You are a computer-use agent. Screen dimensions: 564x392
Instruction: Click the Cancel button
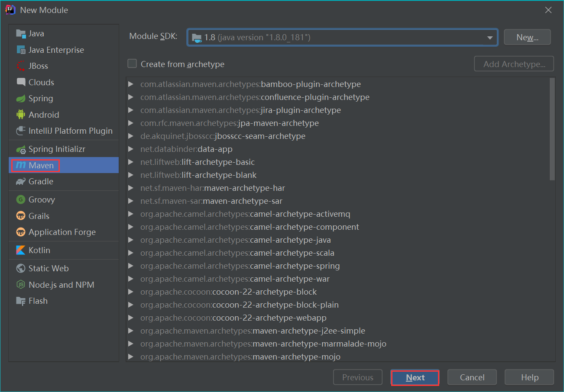pos(472,377)
